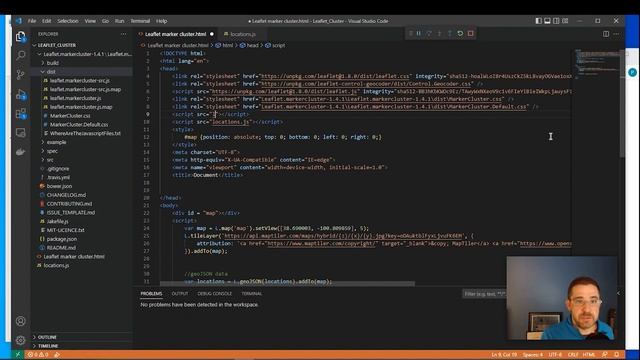Toggle the bottom panel layout button
The width and height of the screenshot is (640, 360).
[548, 21]
